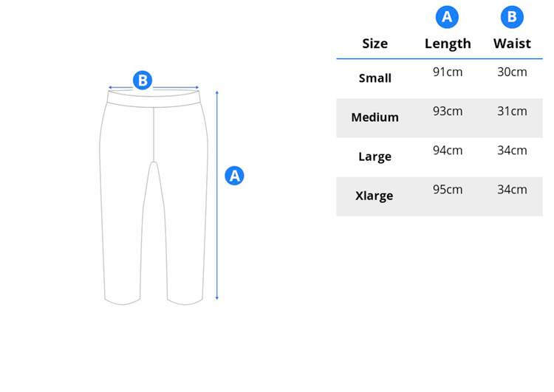The image size is (554, 392).
Task: Select the Xlarge size row label
Action: pos(375,196)
